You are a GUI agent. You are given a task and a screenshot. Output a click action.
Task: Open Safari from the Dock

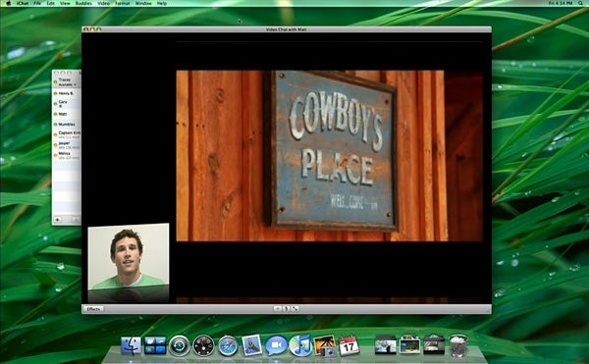click(228, 345)
